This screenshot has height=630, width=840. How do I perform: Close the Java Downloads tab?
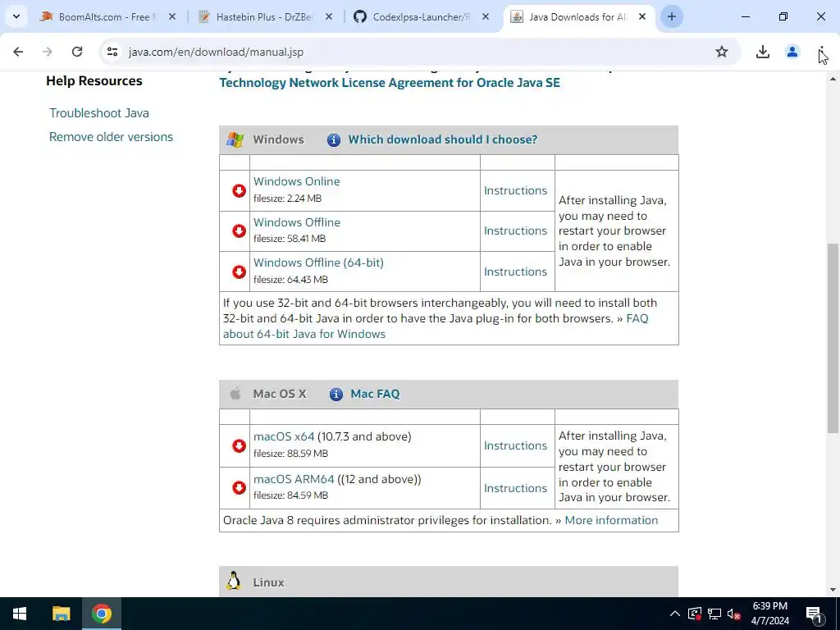click(642, 16)
